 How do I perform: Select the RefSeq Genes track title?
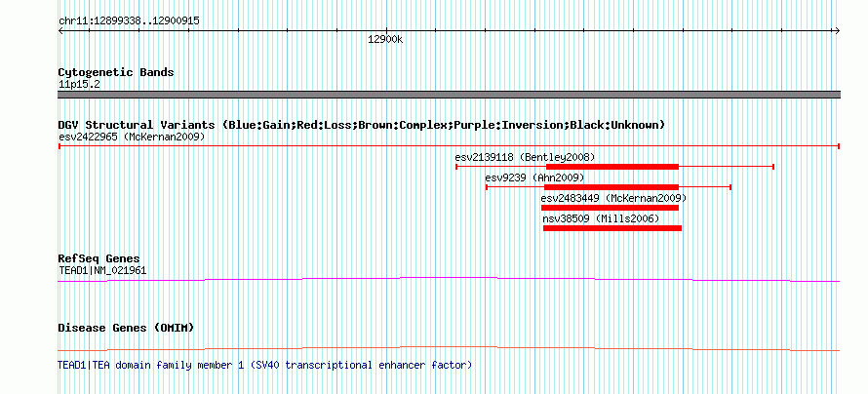click(x=99, y=259)
